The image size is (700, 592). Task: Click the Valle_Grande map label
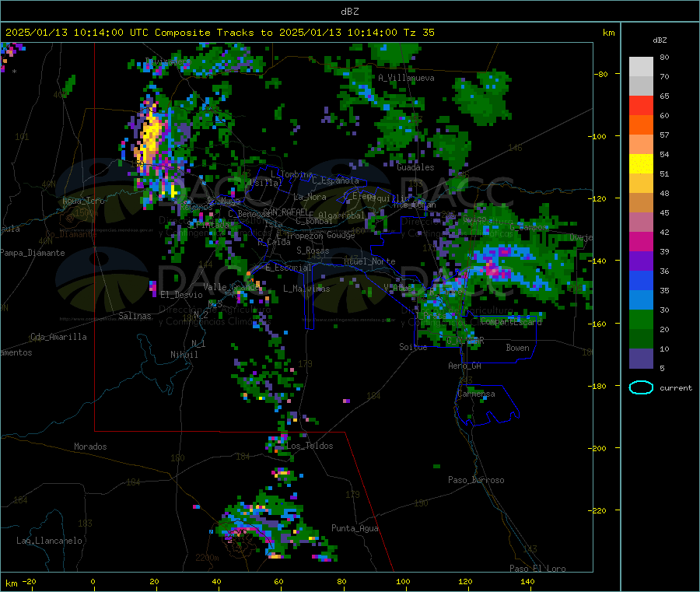click(x=232, y=287)
